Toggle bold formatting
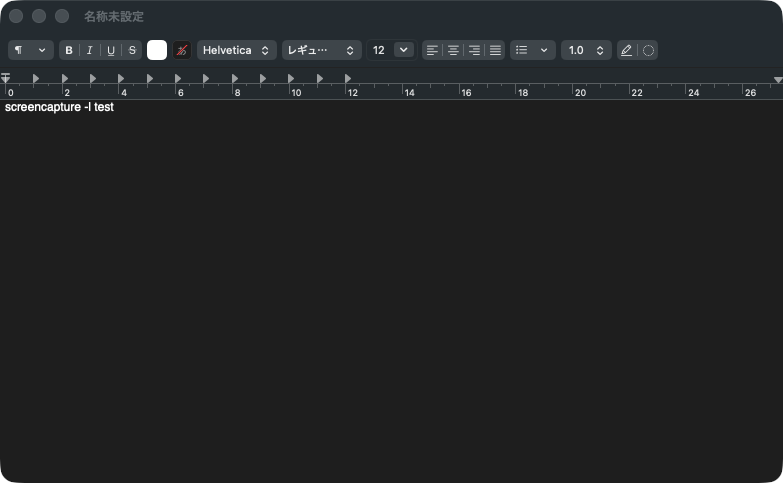The width and height of the screenshot is (783, 483). (69, 50)
